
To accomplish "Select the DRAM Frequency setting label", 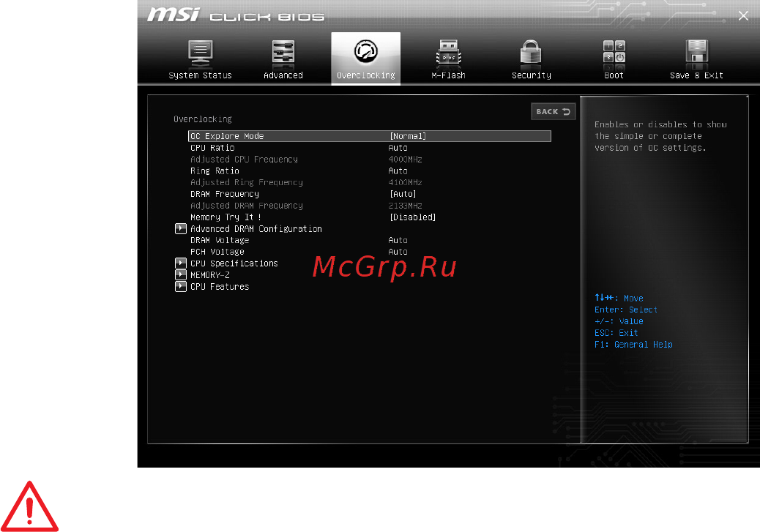I will coord(225,194).
